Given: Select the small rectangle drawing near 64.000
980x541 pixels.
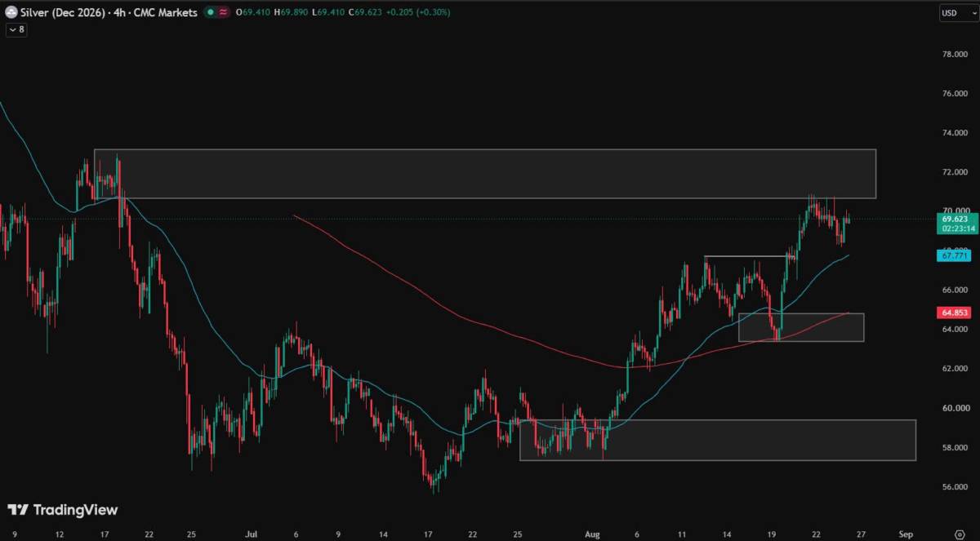Looking at the screenshot, I should [801, 327].
